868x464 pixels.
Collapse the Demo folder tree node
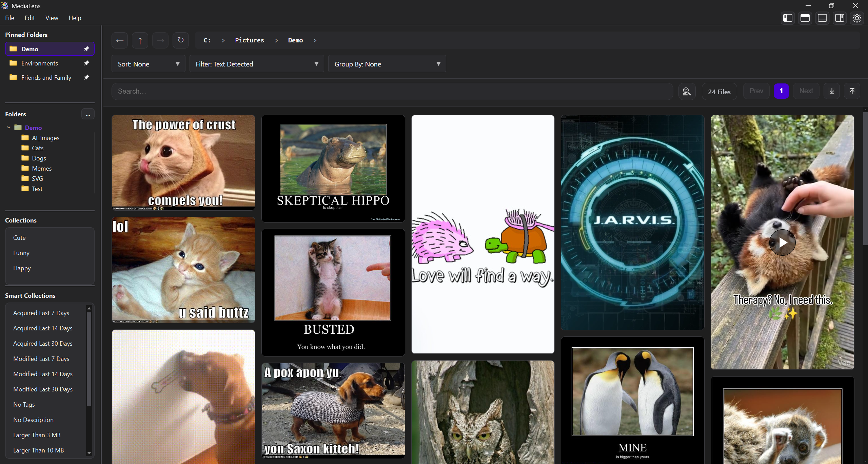pos(9,128)
